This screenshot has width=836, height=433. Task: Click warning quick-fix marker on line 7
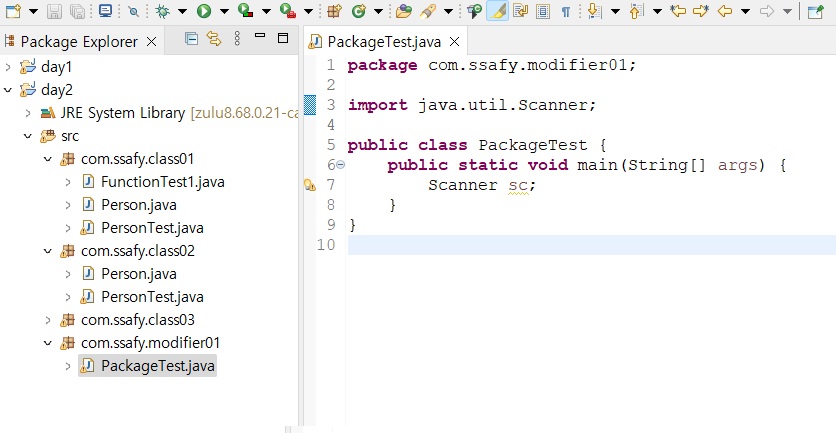coord(310,185)
